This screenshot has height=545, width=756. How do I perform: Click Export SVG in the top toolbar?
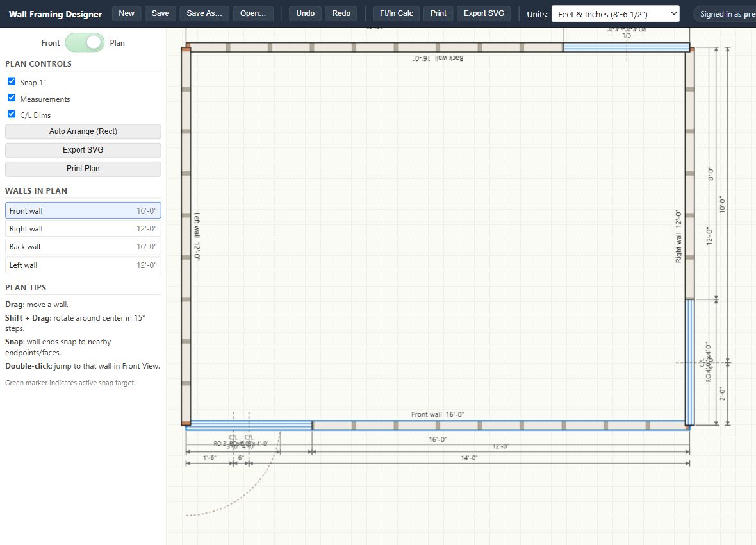(484, 13)
